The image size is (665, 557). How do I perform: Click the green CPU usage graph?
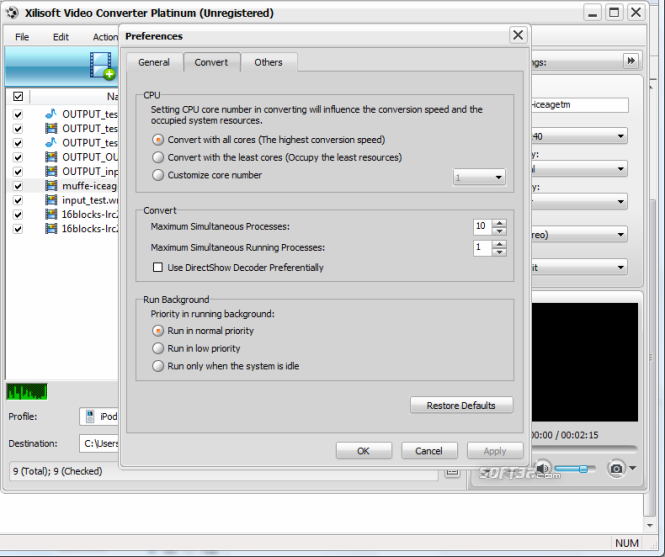coord(27,392)
